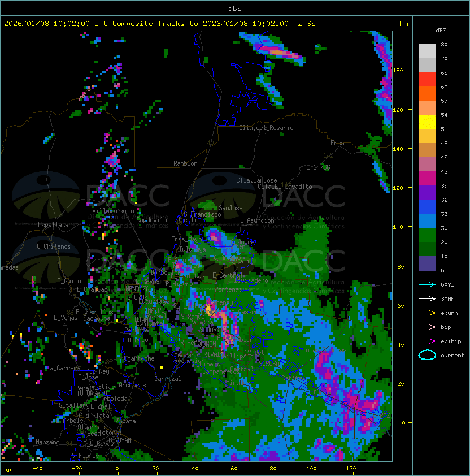Click the Ramblon place label
The height and width of the screenshot is (476, 470).
click(x=185, y=163)
